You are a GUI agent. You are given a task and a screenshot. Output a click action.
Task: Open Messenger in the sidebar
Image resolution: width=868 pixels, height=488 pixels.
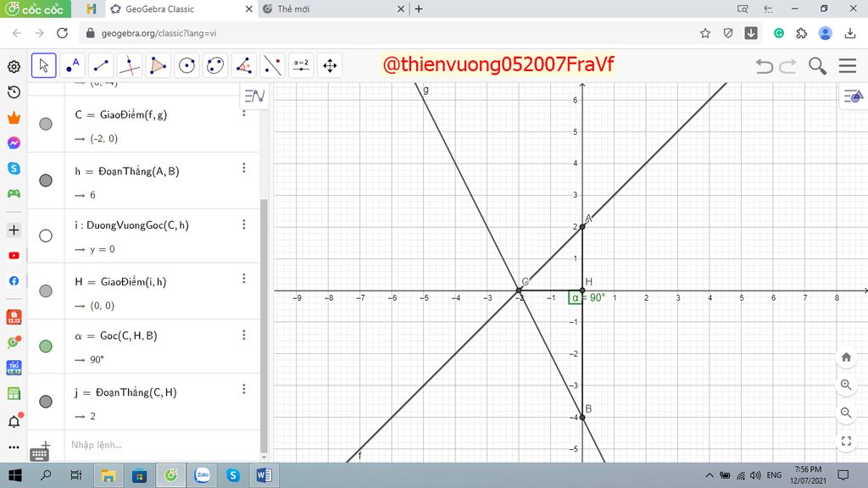(x=14, y=143)
